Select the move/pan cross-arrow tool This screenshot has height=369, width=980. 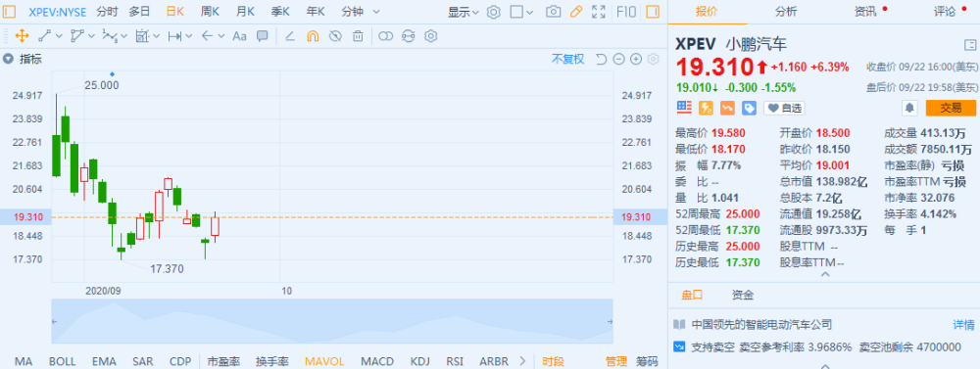click(22, 36)
